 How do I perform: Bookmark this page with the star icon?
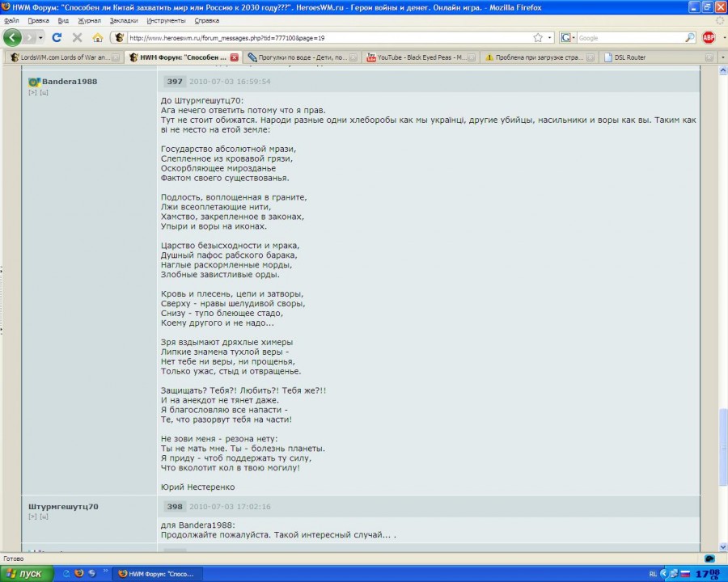point(538,38)
